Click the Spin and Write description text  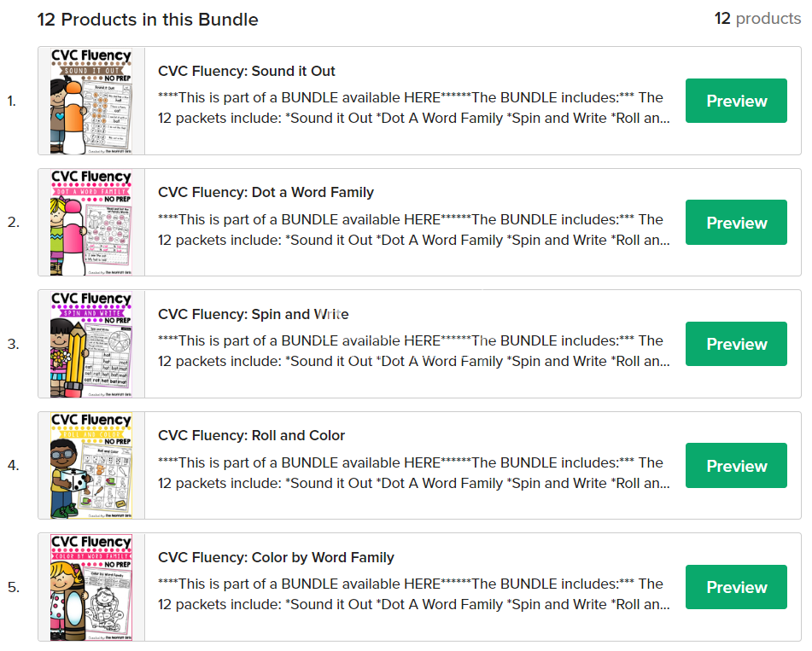pos(410,351)
